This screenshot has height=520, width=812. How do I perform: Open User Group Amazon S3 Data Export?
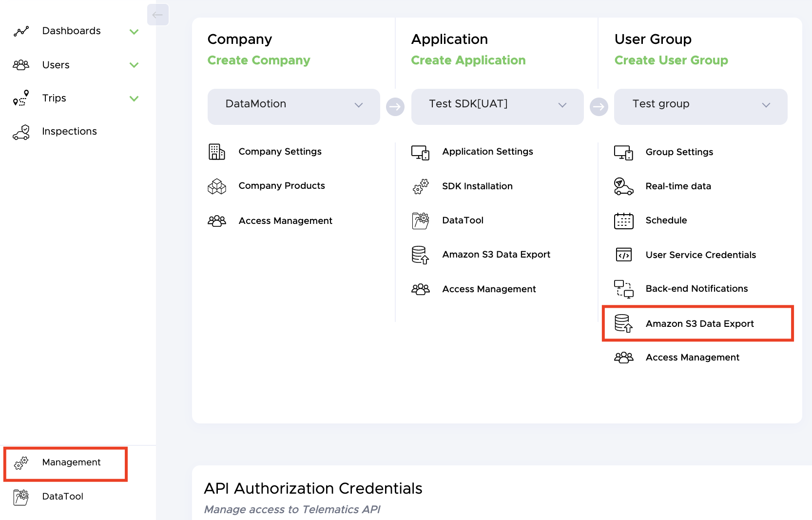(699, 323)
